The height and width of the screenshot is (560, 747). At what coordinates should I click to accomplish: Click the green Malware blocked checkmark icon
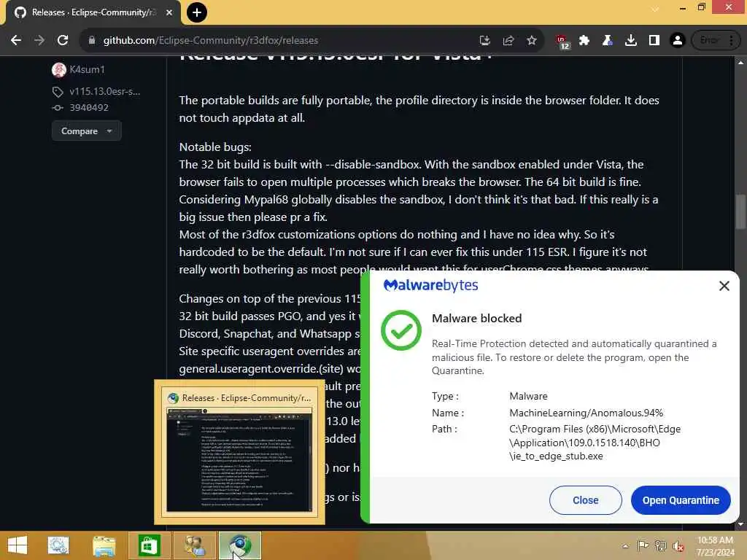(x=401, y=330)
